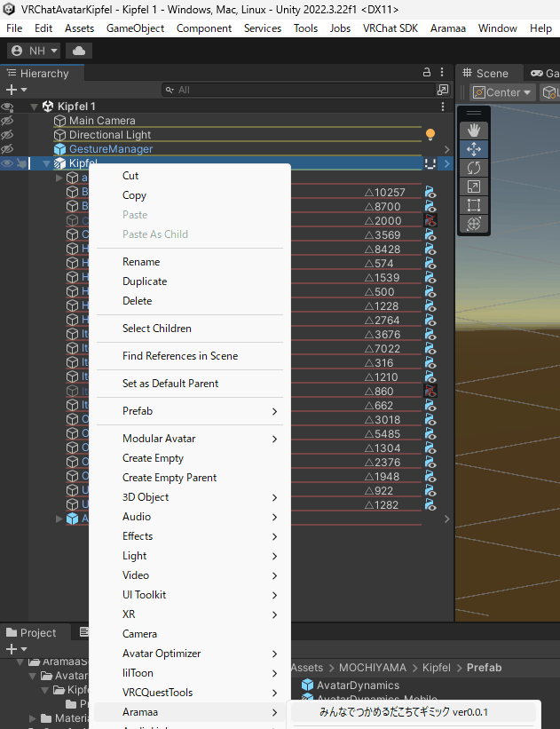
Task: Click the cloud services icon
Action: (x=78, y=51)
